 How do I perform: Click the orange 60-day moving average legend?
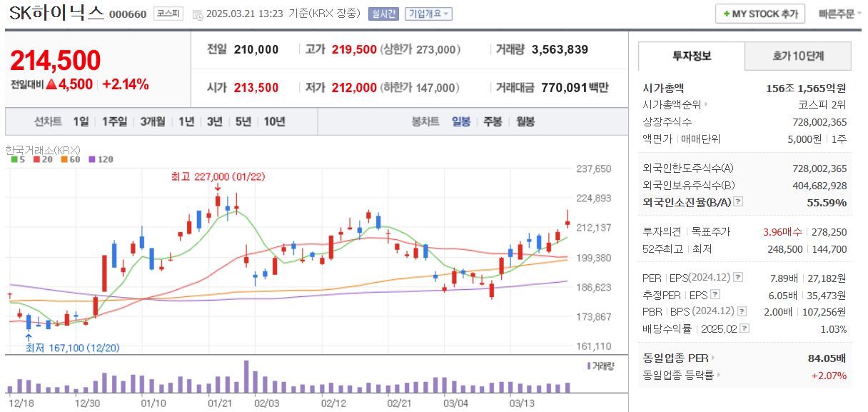[x=70, y=159]
